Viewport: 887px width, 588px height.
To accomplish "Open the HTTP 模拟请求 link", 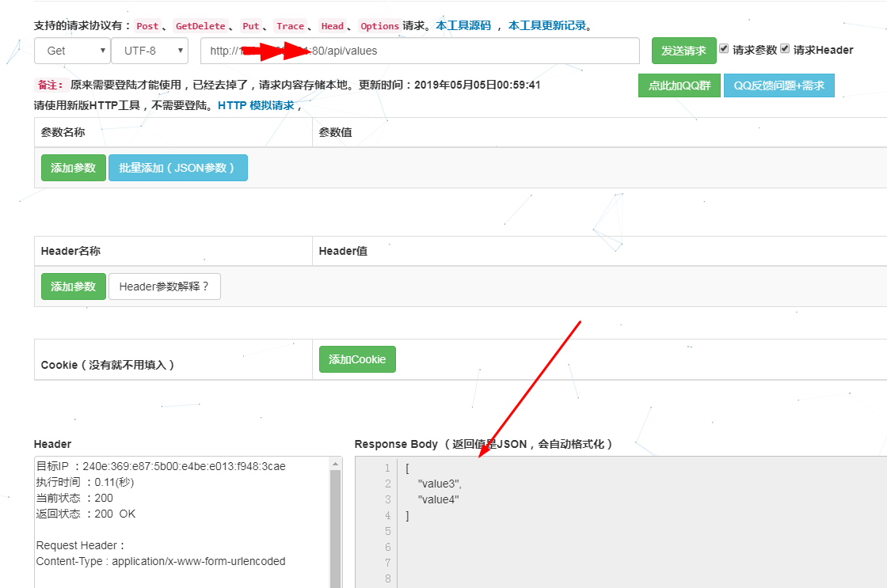I will coord(256,105).
